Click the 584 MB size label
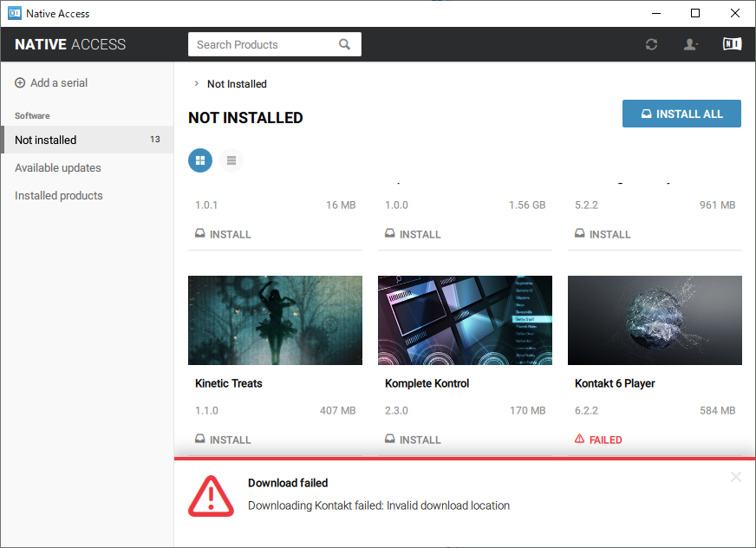This screenshot has width=756, height=548. tap(718, 410)
